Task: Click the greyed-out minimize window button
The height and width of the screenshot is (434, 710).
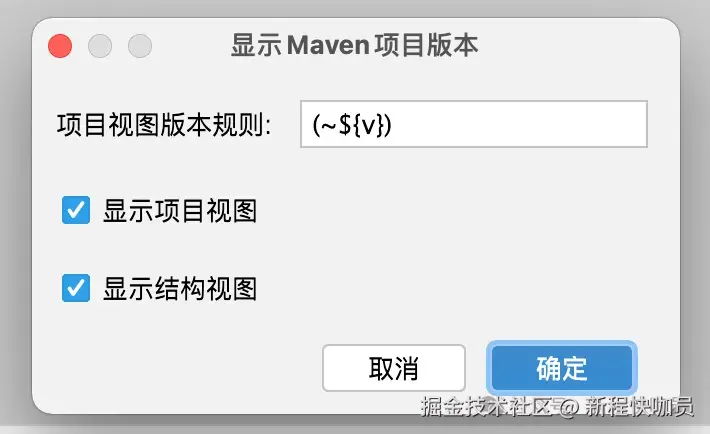Action: 100,46
